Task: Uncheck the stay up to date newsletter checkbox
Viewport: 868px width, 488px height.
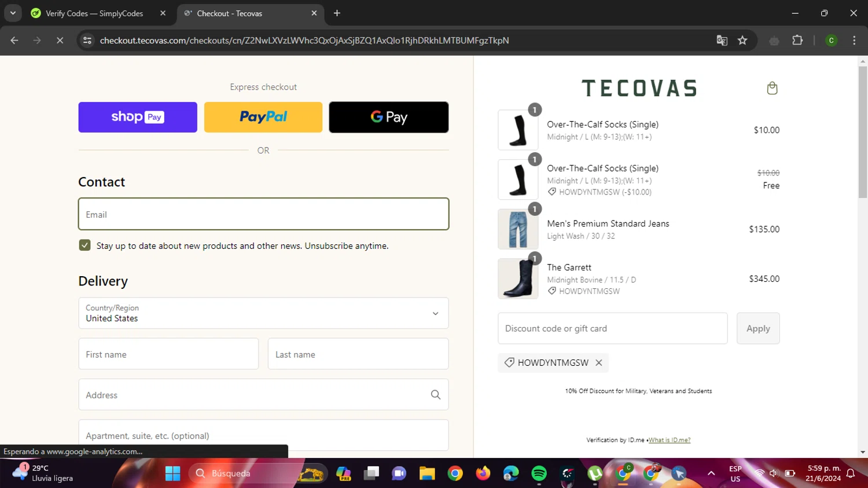Action: tap(85, 245)
